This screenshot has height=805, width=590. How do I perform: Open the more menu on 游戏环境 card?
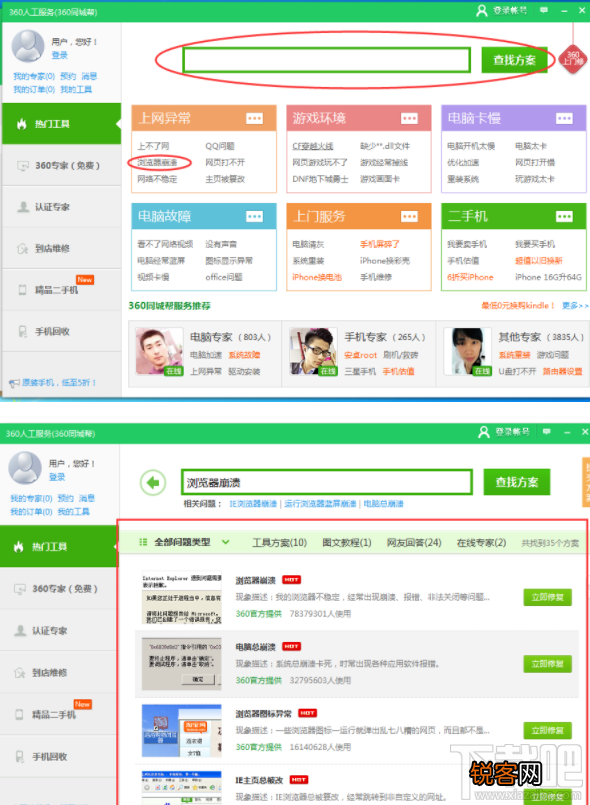[x=409, y=119]
